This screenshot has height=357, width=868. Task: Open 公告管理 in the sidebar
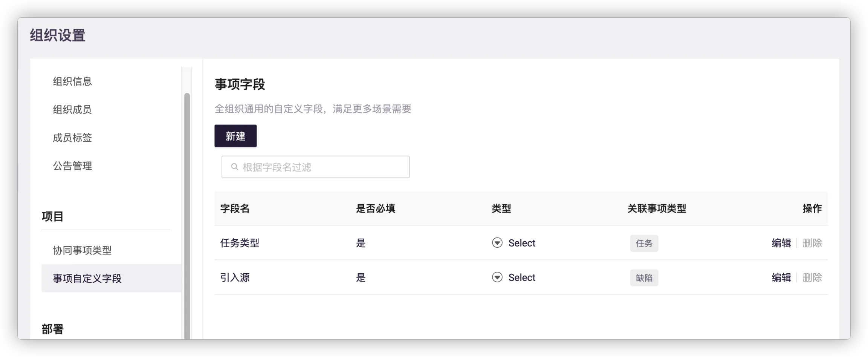(x=72, y=166)
